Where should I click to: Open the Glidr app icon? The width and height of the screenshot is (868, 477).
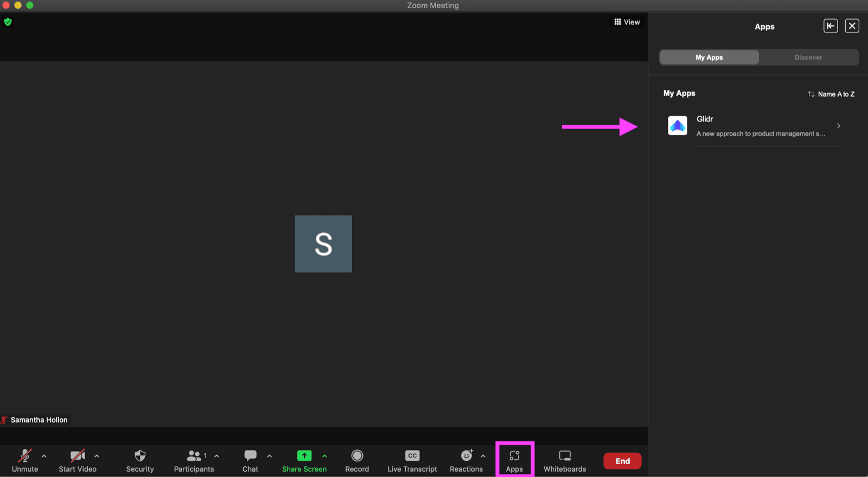(x=678, y=126)
